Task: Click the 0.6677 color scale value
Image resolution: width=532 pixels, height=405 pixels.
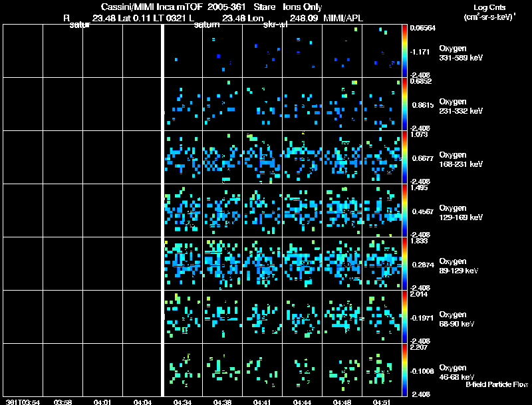Action: coord(423,158)
